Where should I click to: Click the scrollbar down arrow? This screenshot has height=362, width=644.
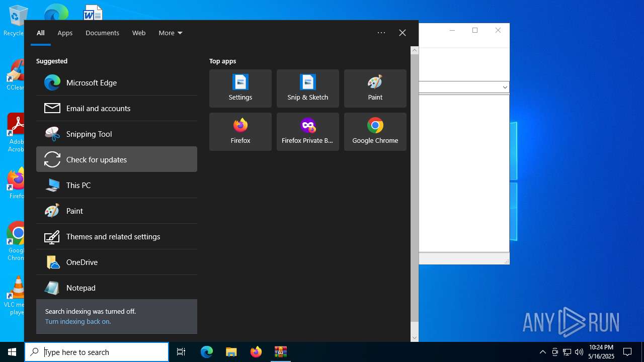coord(415,338)
